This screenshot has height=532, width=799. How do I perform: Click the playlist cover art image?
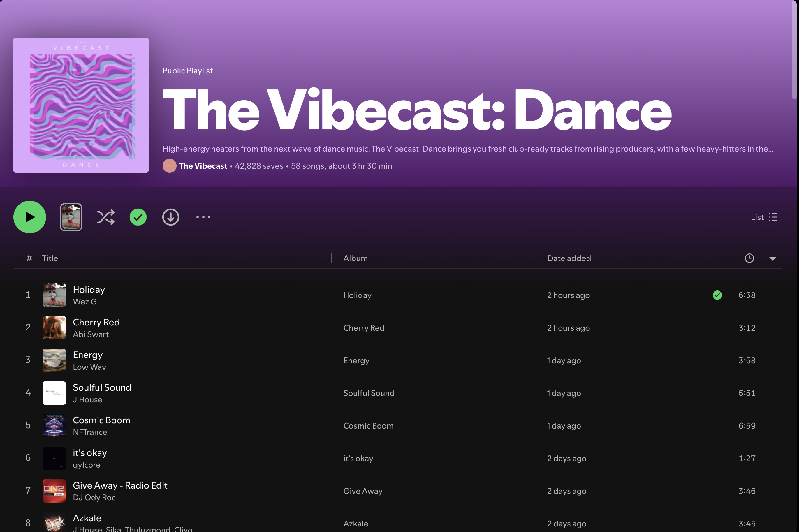(x=81, y=105)
